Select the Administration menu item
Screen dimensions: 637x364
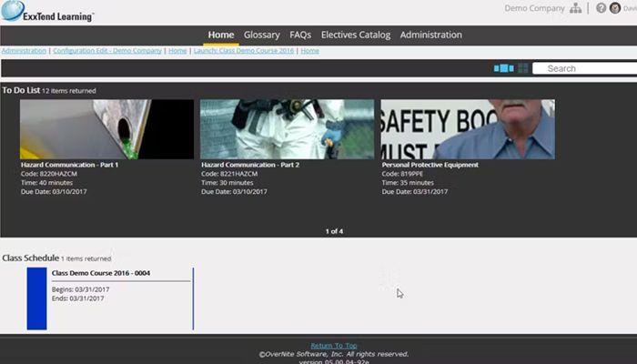click(x=430, y=35)
